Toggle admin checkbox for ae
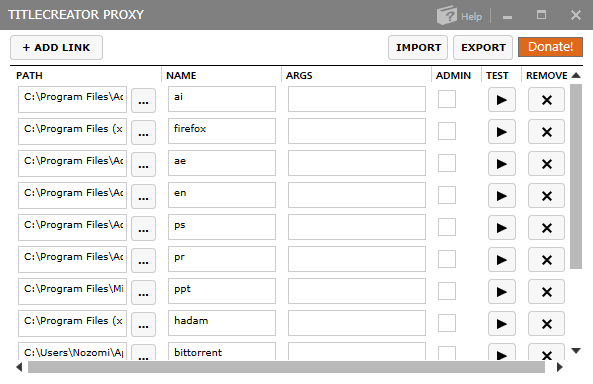The width and height of the screenshot is (593, 384). [x=447, y=163]
